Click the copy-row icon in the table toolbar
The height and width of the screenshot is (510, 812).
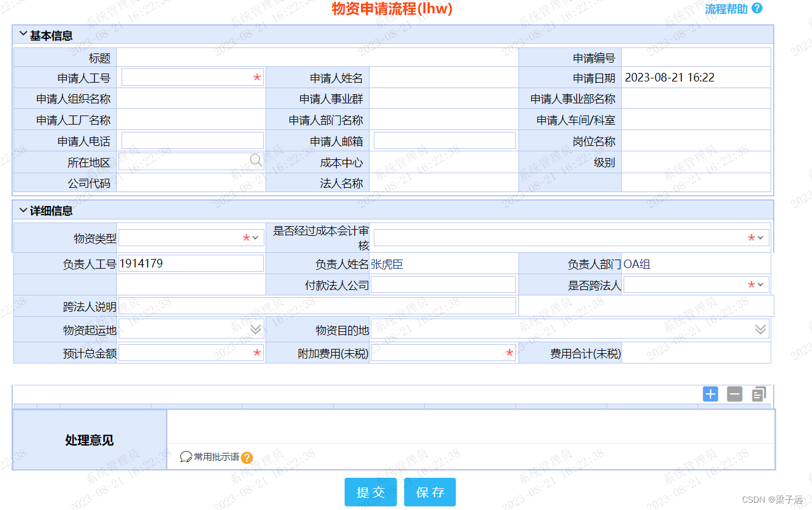click(x=759, y=394)
